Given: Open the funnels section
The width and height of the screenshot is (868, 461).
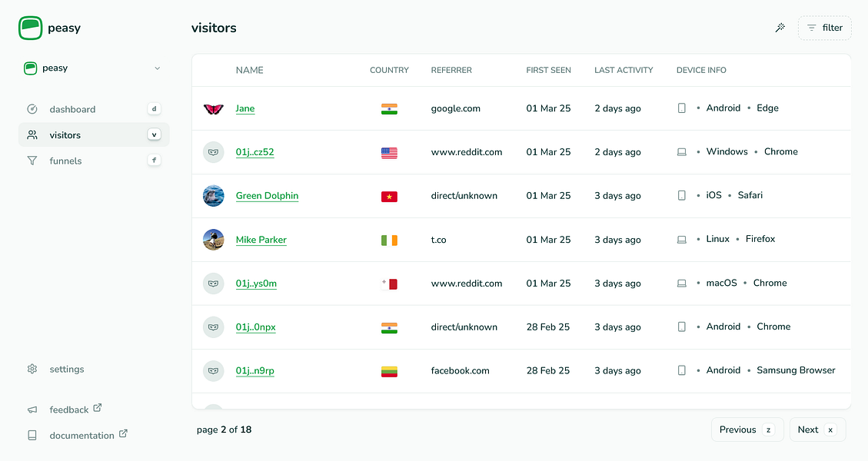Looking at the screenshot, I should pos(66,161).
